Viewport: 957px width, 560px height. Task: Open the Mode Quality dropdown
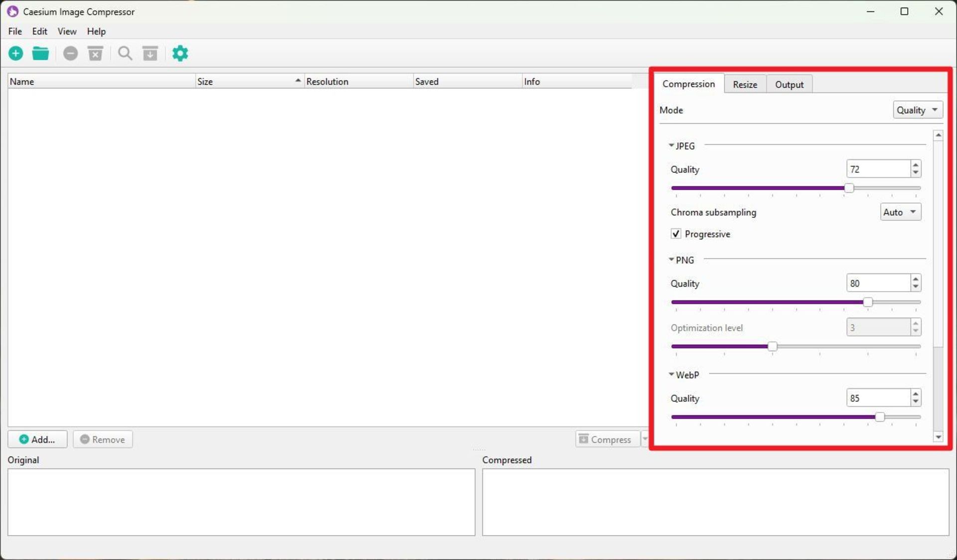coord(917,110)
